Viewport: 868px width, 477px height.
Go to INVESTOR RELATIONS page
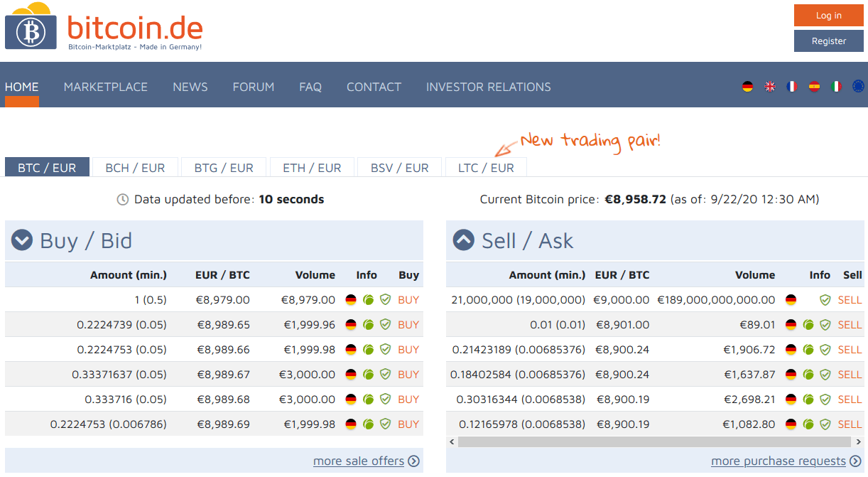pyautogui.click(x=488, y=87)
